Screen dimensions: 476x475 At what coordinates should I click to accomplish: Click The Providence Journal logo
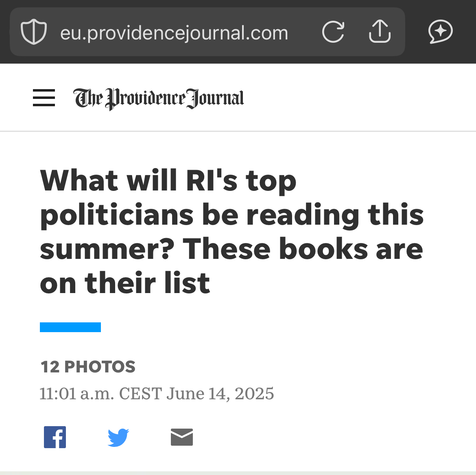159,98
